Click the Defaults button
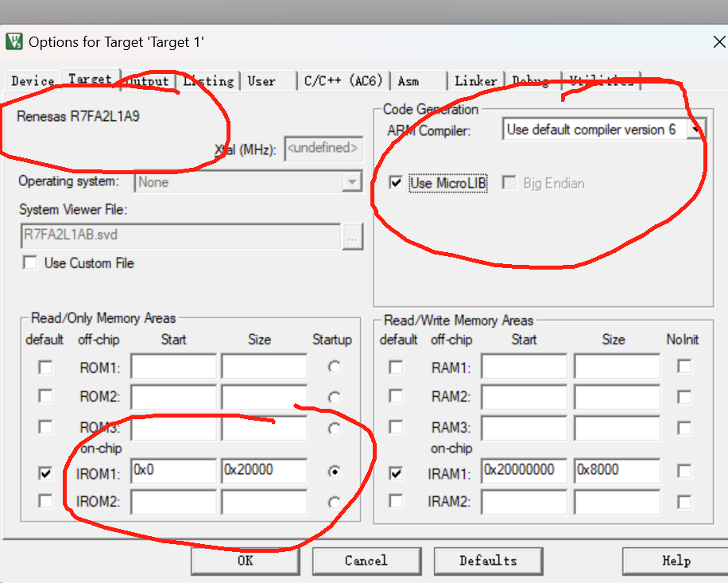 pos(489,561)
